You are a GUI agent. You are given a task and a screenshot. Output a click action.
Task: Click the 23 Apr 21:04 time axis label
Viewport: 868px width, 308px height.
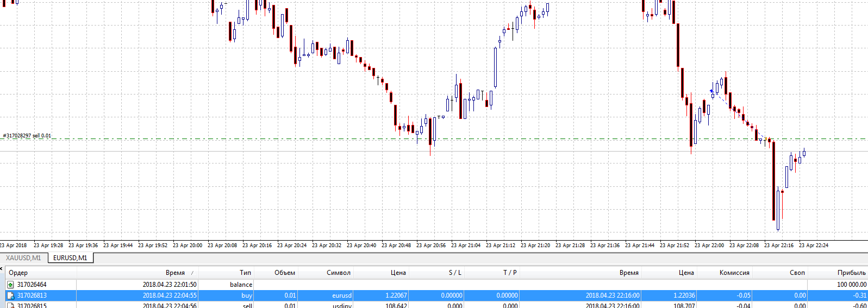(466, 246)
